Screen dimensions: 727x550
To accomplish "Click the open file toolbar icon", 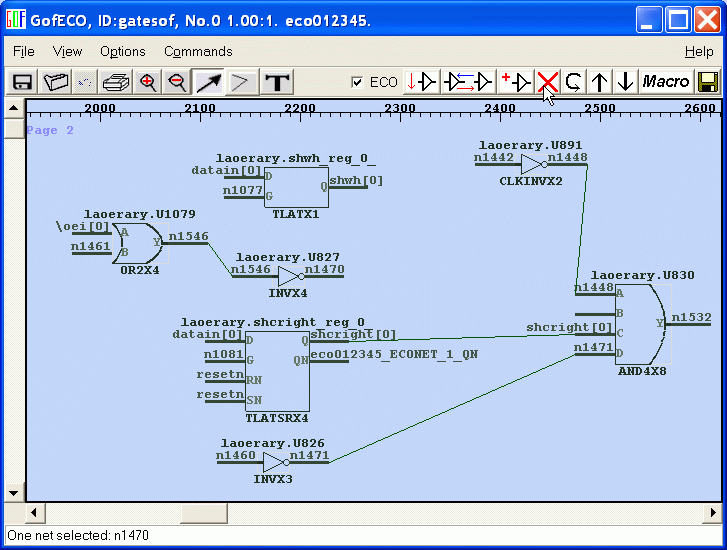I will click(56, 82).
